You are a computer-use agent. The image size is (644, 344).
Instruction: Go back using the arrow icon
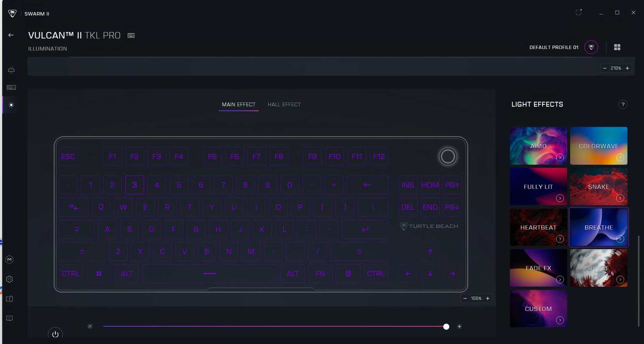(11, 35)
